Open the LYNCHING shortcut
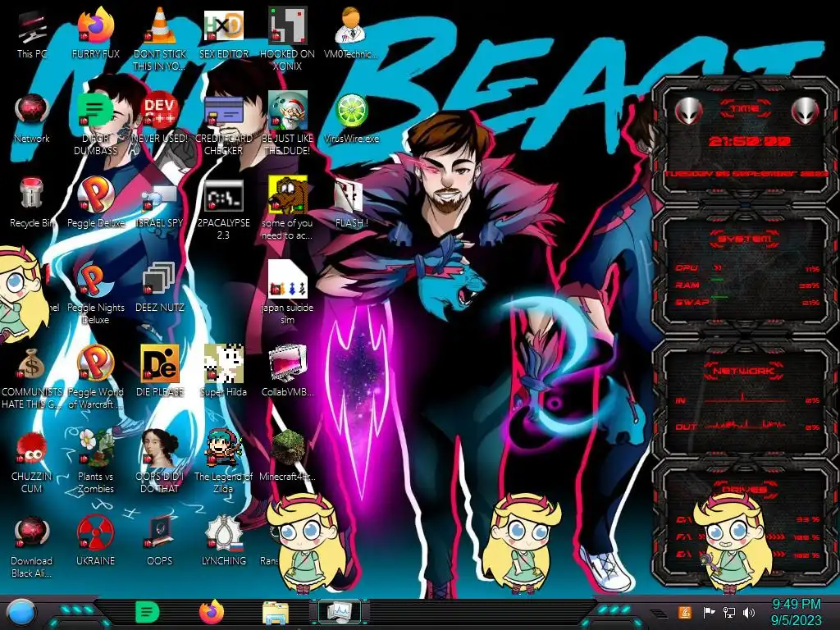 (224, 541)
